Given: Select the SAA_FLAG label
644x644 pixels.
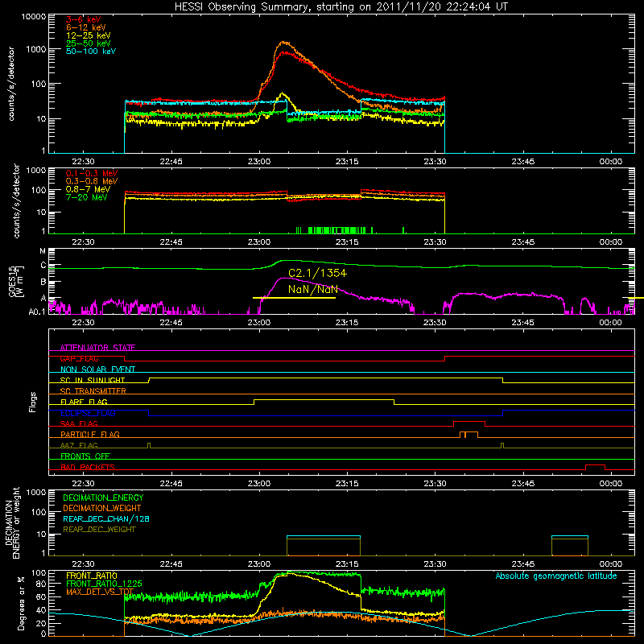Looking at the screenshot, I should [79, 423].
